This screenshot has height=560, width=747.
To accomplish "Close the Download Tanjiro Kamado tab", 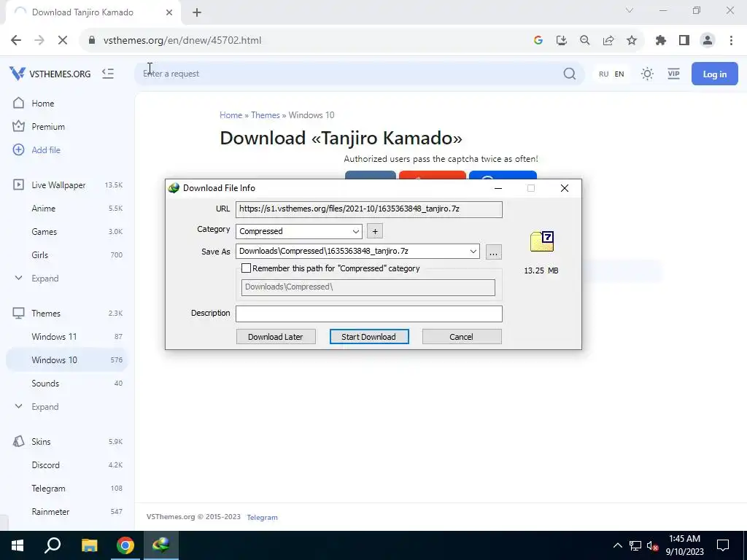I will pos(169,12).
